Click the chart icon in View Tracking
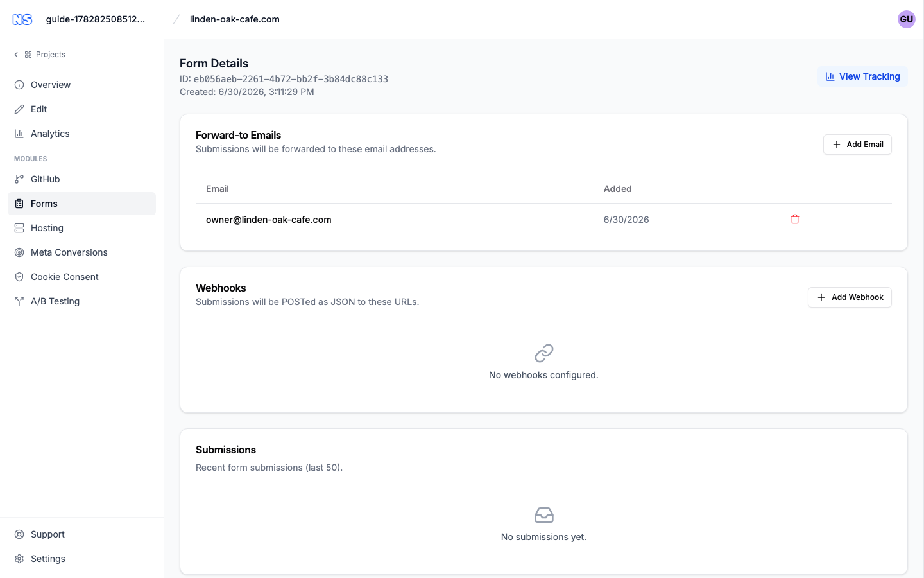 click(830, 76)
